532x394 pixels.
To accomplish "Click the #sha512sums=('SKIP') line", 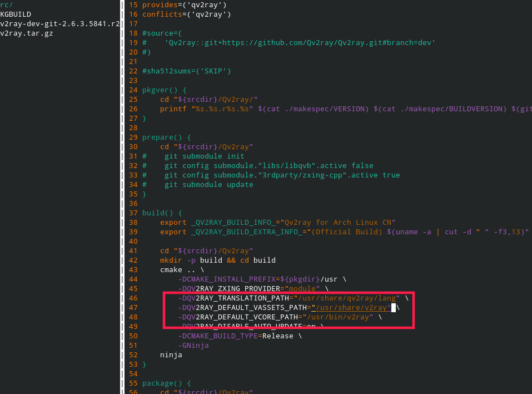I will [x=186, y=71].
